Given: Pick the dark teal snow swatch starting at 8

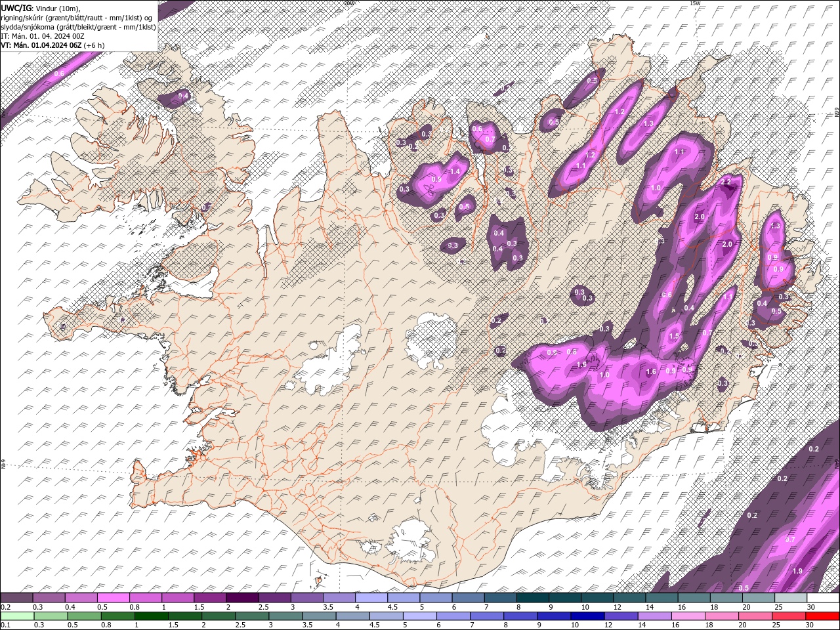Looking at the screenshot, I should coord(532,598).
